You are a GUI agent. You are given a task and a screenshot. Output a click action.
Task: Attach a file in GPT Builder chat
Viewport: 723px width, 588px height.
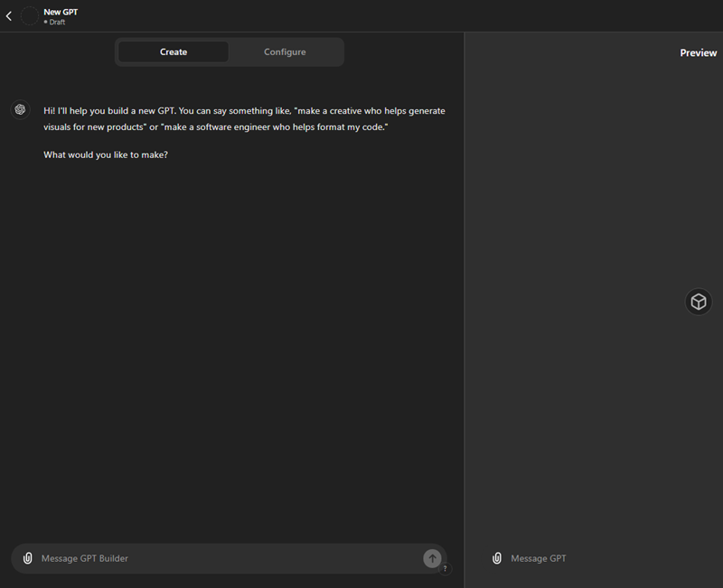point(28,558)
